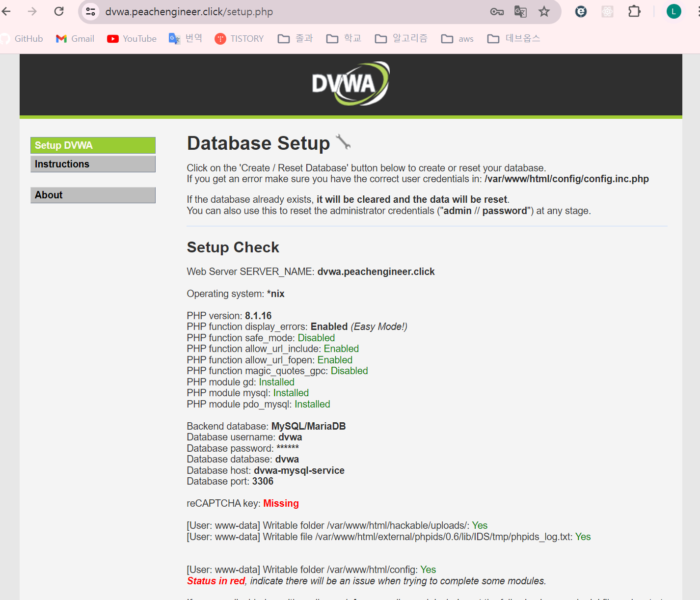Open the saved password key icon

497,12
